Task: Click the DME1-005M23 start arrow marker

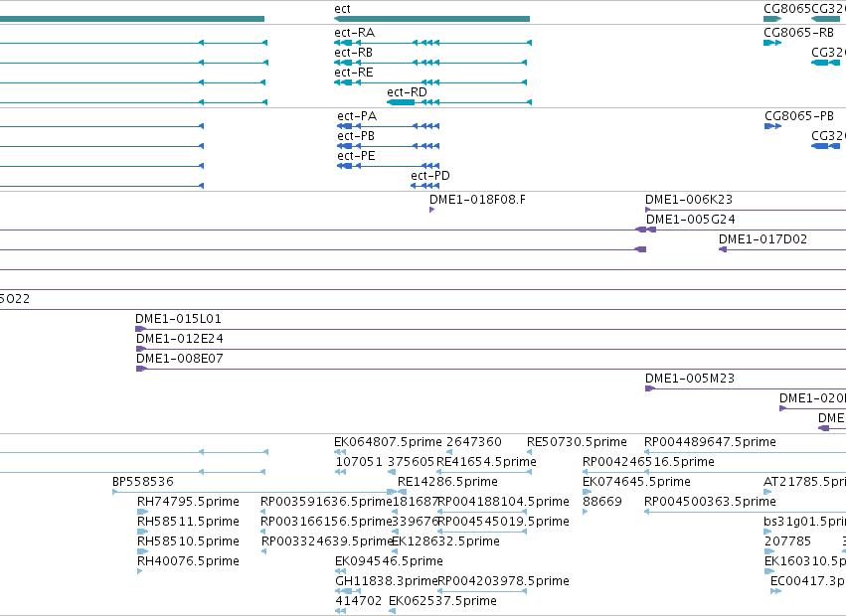Action: [x=650, y=388]
